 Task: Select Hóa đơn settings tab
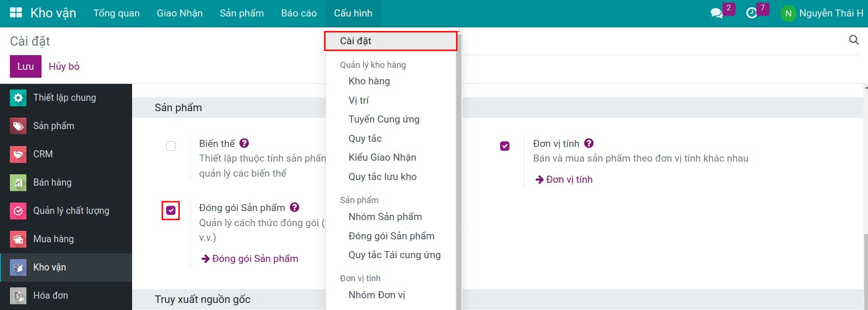[66, 296]
